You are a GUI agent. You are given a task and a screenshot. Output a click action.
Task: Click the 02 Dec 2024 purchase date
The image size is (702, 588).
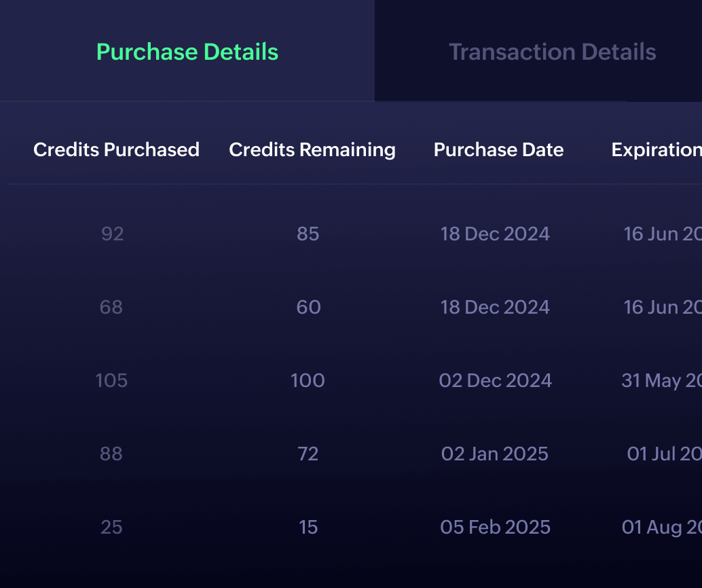[495, 381]
